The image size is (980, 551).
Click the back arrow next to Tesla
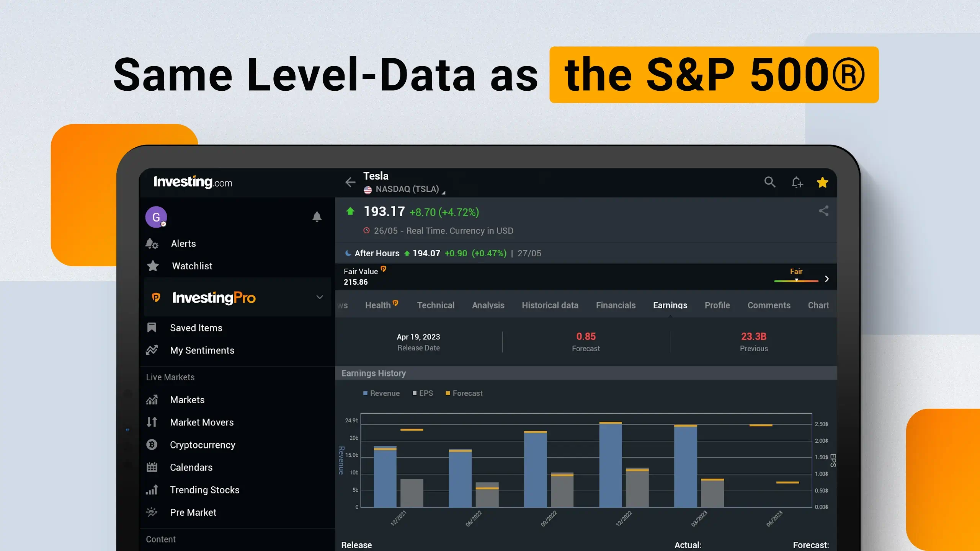coord(350,183)
